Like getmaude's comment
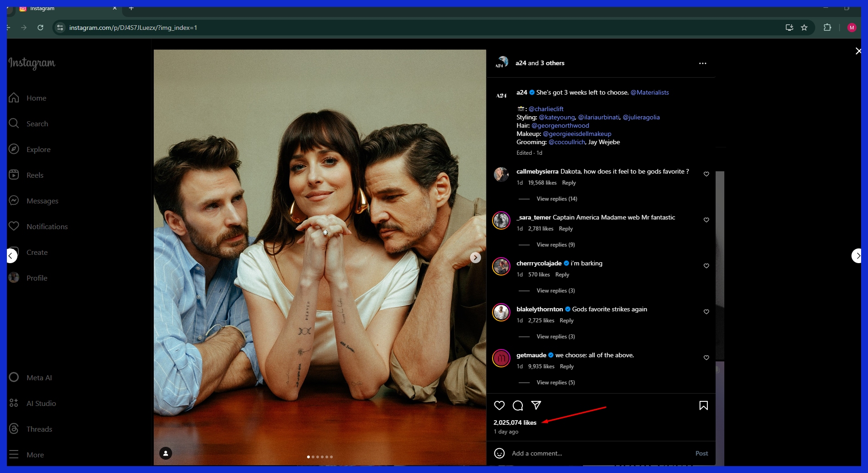Image resolution: width=868 pixels, height=473 pixels. coord(706,358)
